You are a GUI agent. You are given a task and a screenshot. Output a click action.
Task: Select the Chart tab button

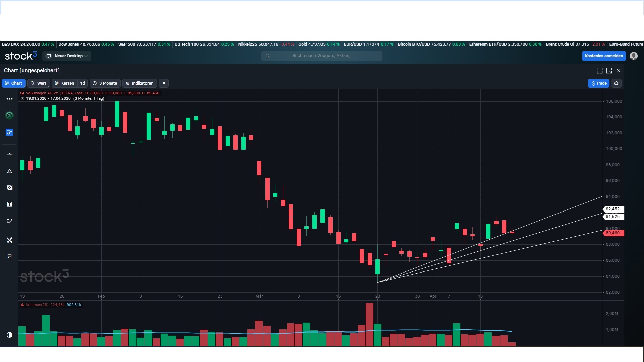[x=14, y=83]
